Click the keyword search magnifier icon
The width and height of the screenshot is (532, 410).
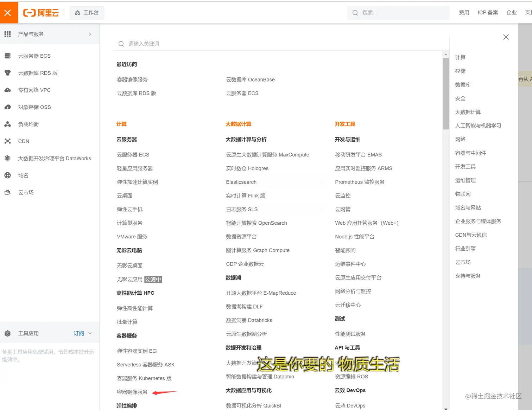tap(121, 44)
